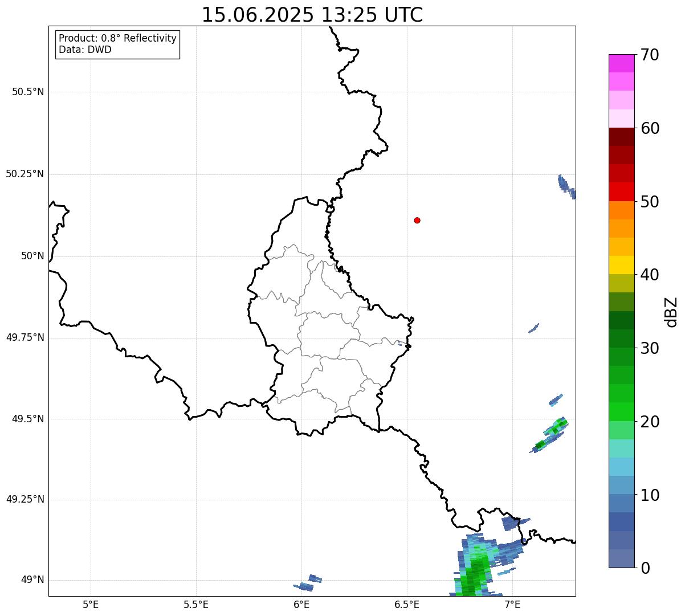Click the '50.5°N' latitude label
Image resolution: width=685 pixels, height=616 pixels.
(28, 92)
